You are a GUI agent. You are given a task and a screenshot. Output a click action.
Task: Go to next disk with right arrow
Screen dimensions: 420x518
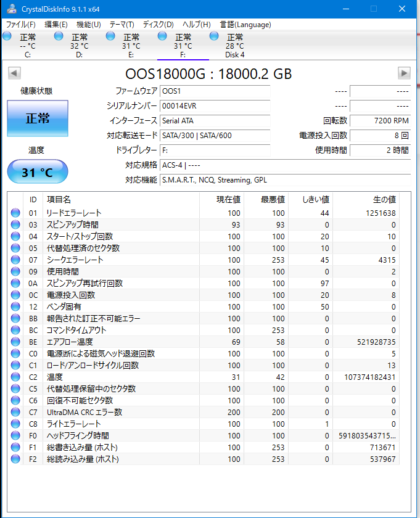pos(404,73)
